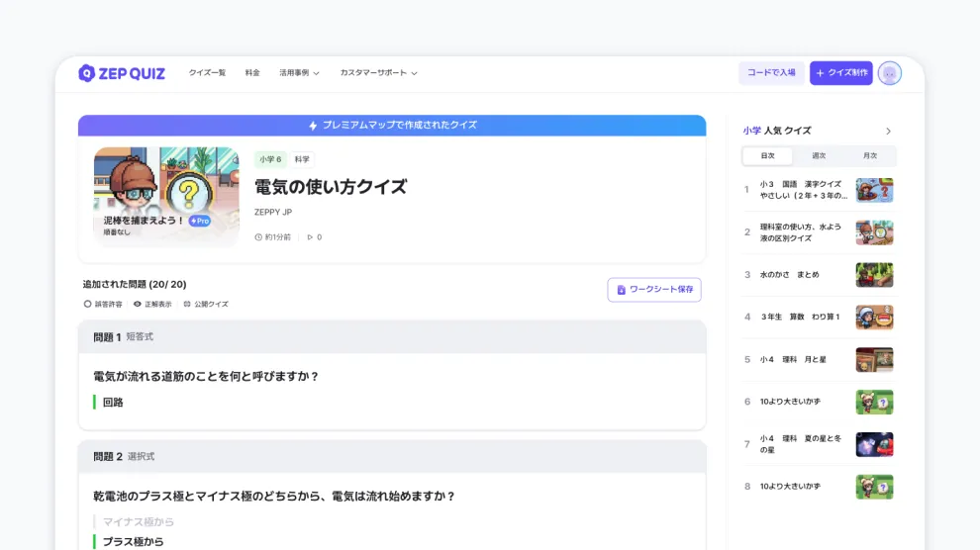Viewport: 980px width, 550px height.
Task: Click the eye icon for 正解表示
Action: coord(138,304)
